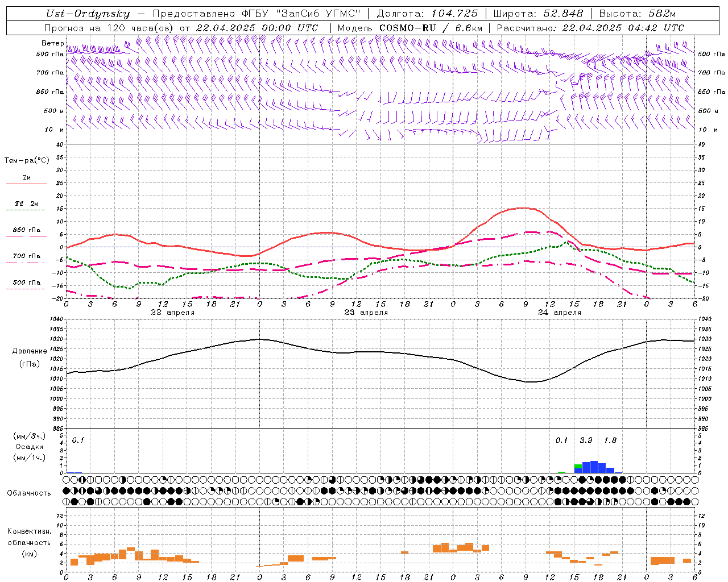Click the 22 апреля date label
Viewport: 728px width, 582px height.
pos(173,313)
